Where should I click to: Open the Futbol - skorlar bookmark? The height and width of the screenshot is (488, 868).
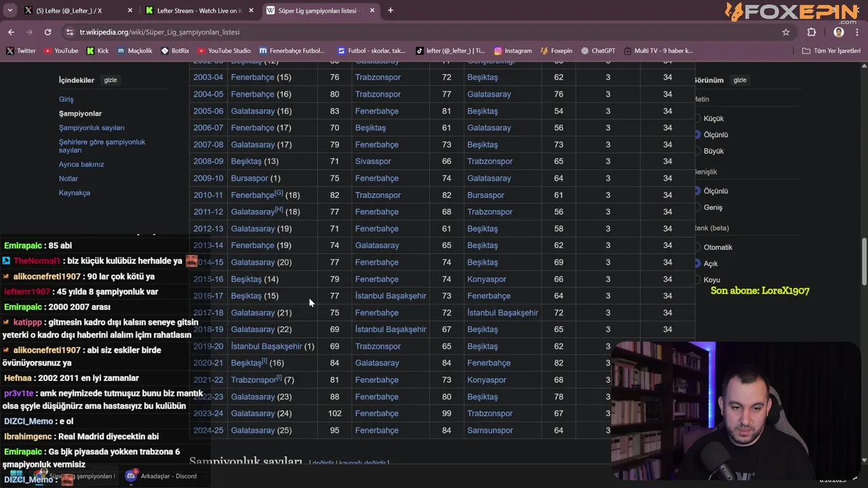click(372, 51)
